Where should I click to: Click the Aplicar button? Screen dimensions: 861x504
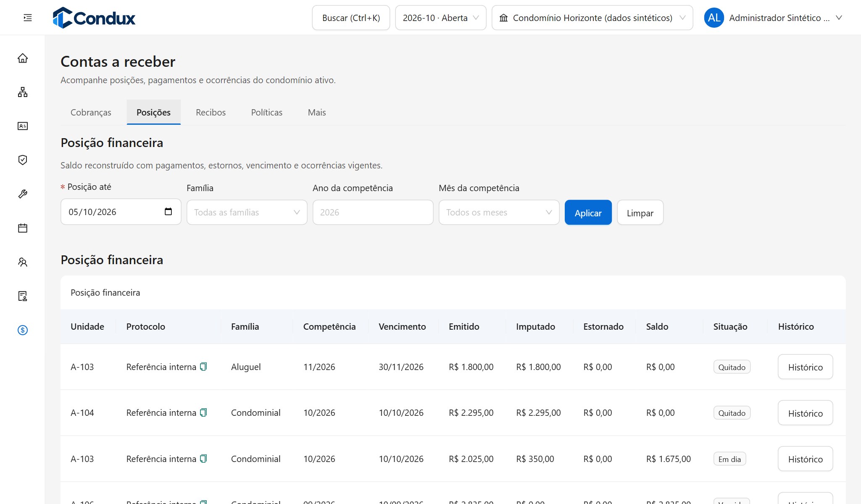[588, 213]
